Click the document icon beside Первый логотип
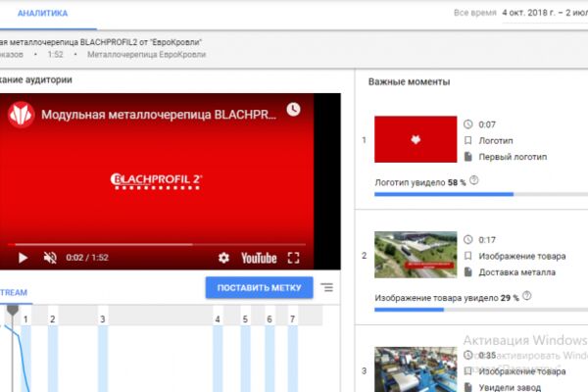Screen dimensions: 588x392 coord(468,157)
